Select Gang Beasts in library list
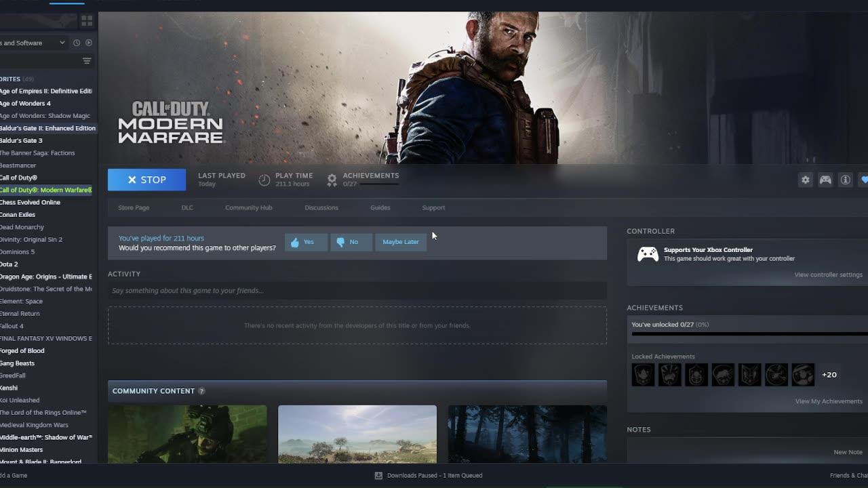The height and width of the screenshot is (488, 868). (x=17, y=363)
